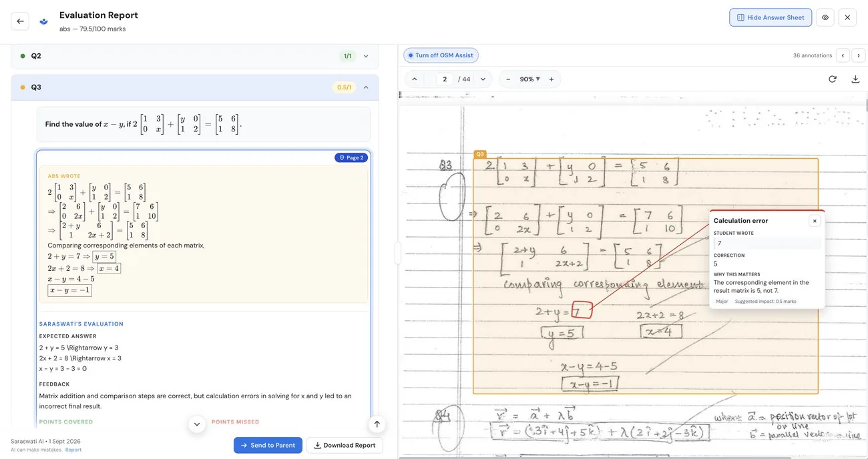Click the 'Points Missed' heading
Viewport: 868px width, 459px height.
coord(235,422)
